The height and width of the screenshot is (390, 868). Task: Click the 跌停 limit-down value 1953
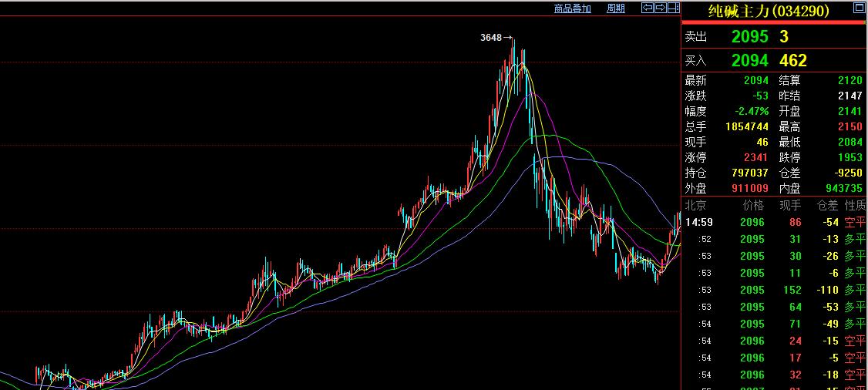click(x=849, y=157)
